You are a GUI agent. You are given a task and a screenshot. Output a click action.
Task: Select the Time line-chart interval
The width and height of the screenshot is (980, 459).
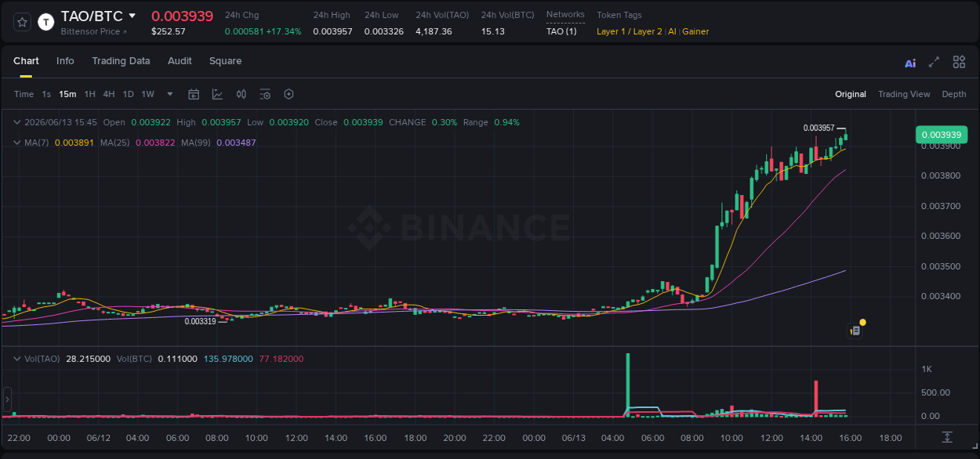[24, 94]
